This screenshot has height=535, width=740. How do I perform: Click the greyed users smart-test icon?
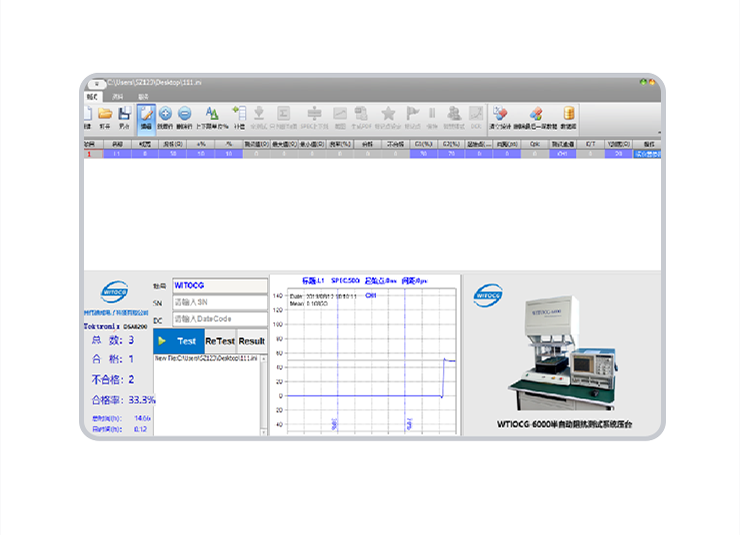pos(454,113)
